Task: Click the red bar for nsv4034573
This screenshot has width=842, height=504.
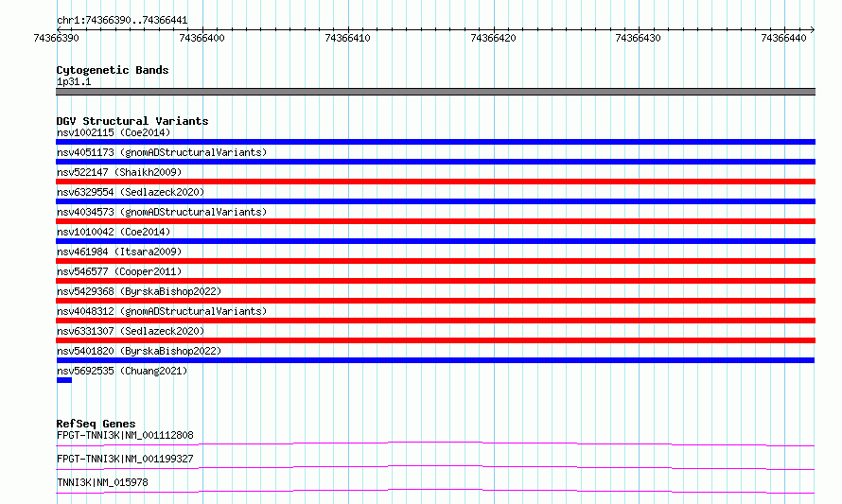Action: click(x=435, y=221)
